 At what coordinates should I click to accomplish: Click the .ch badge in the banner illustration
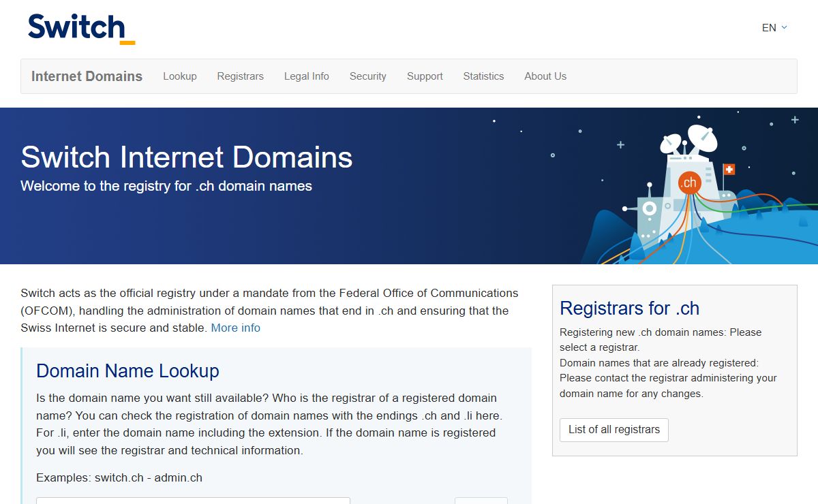pyautogui.click(x=689, y=183)
